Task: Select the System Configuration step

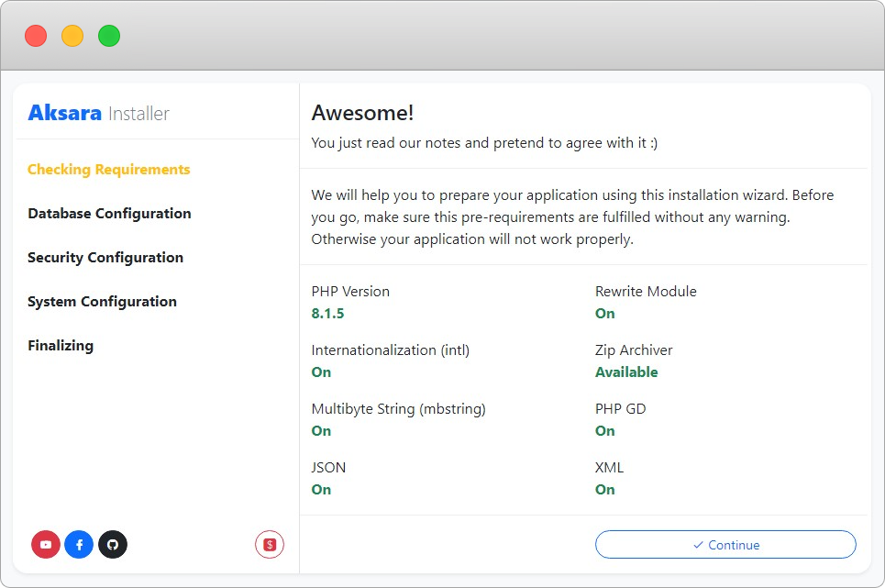Action: click(x=102, y=301)
